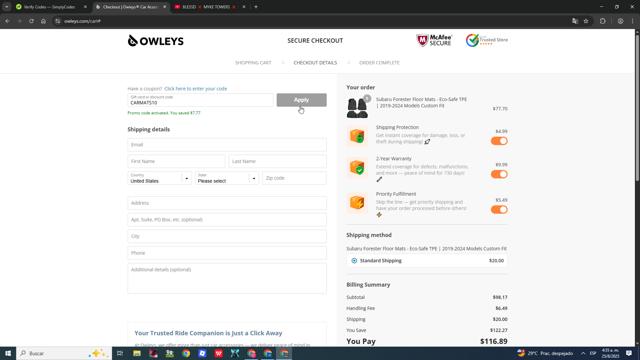
Task: Click the McAfee Secure badge
Action: (434, 40)
